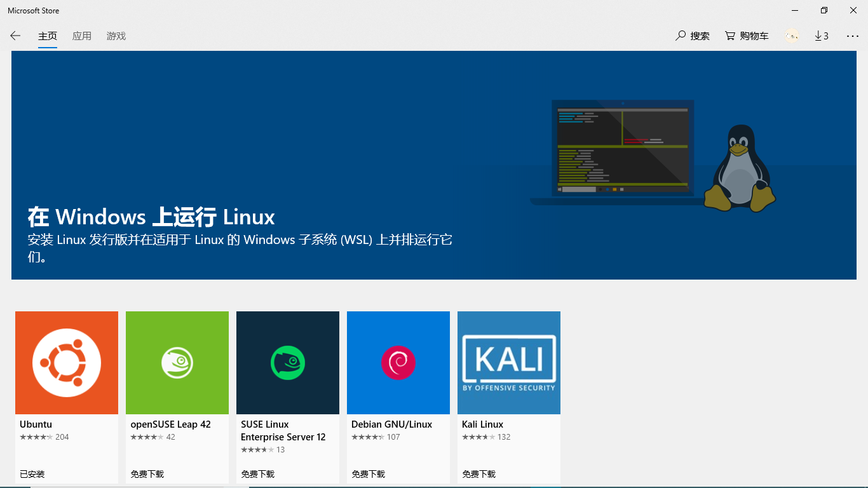Click the Ubuntu logo tile

[67, 363]
